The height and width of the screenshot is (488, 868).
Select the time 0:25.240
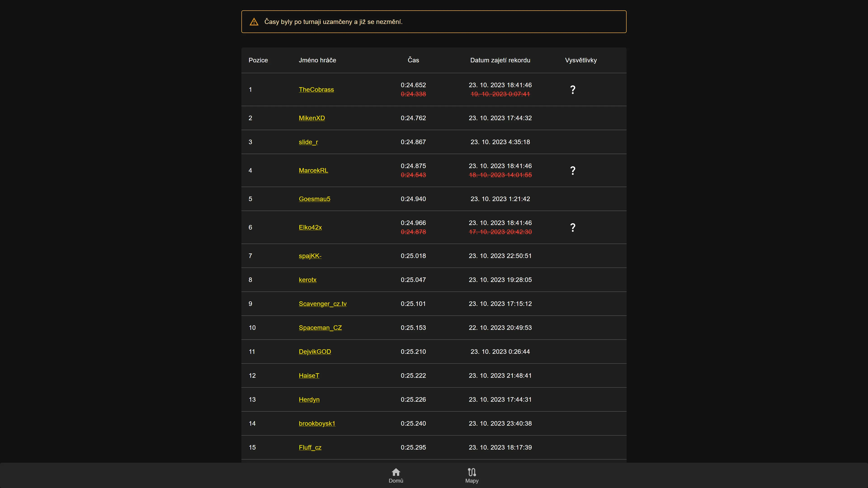pyautogui.click(x=413, y=423)
